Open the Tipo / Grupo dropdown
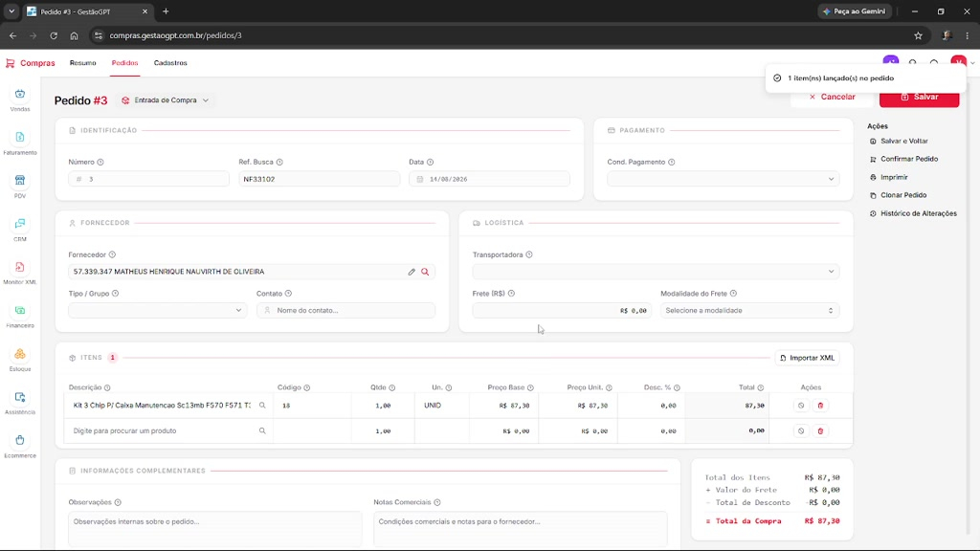Viewport: 980px width, 551px height. coord(158,311)
